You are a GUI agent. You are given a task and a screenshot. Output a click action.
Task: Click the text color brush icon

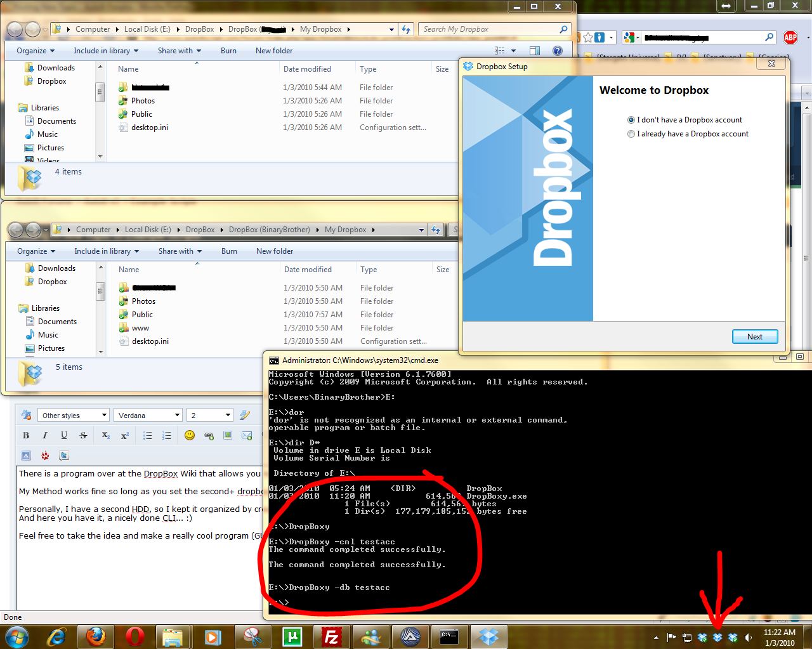(245, 416)
